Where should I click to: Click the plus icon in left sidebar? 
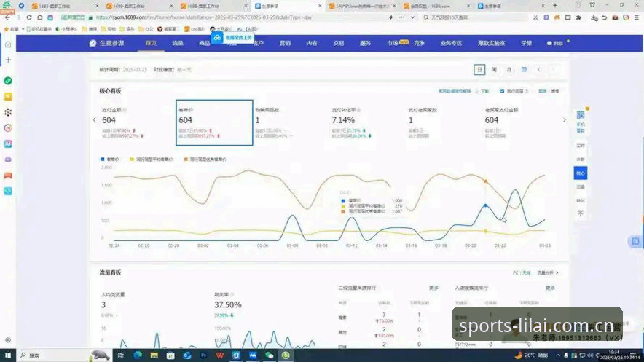8,60
